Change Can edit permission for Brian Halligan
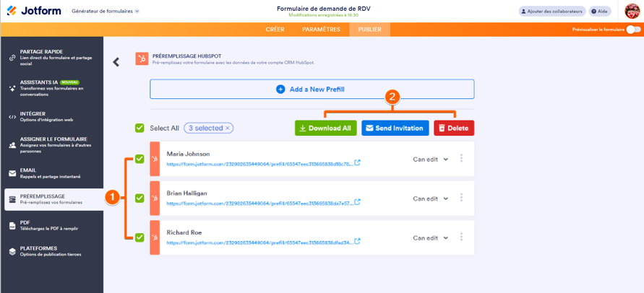Screen dimensions: 644x293 [431, 198]
